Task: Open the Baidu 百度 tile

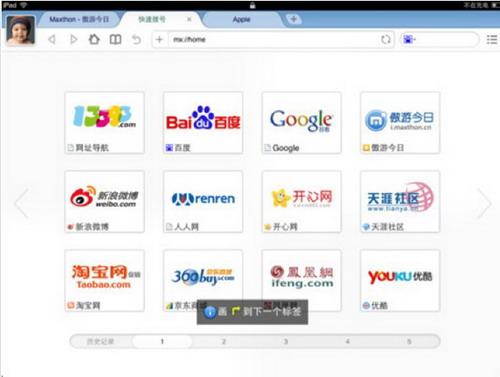Action: click(x=203, y=123)
